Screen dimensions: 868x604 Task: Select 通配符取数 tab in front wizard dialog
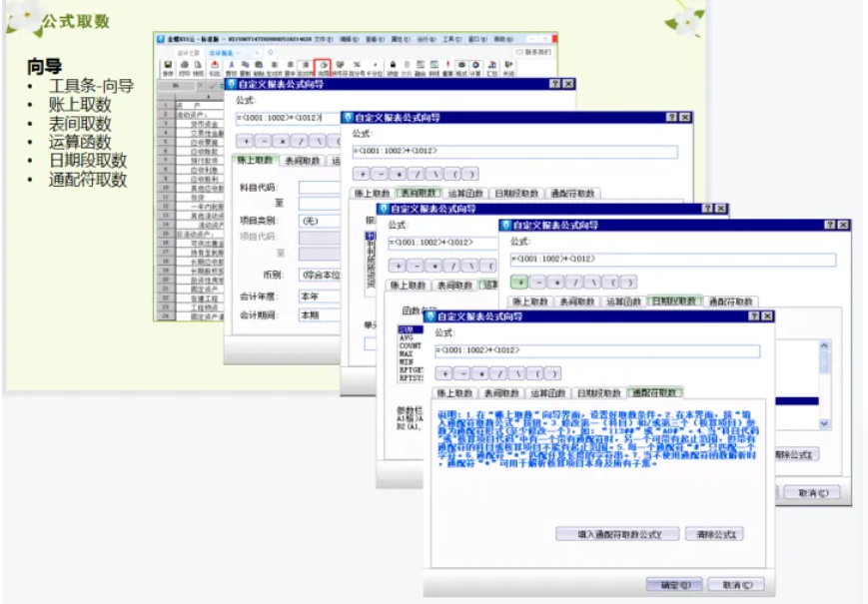point(654,392)
